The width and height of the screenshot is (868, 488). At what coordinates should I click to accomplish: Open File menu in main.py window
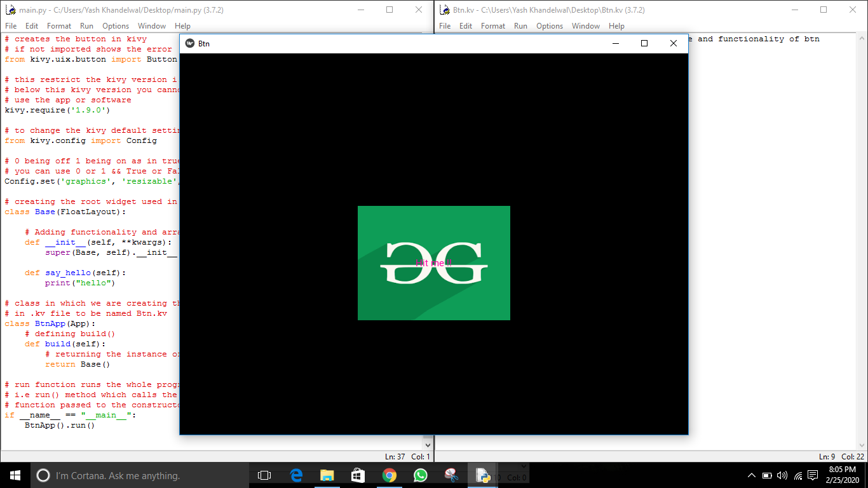tap(11, 26)
